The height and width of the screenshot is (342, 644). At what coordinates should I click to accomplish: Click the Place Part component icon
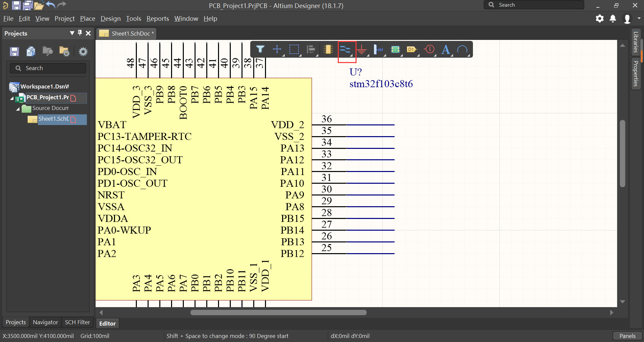pos(328,50)
